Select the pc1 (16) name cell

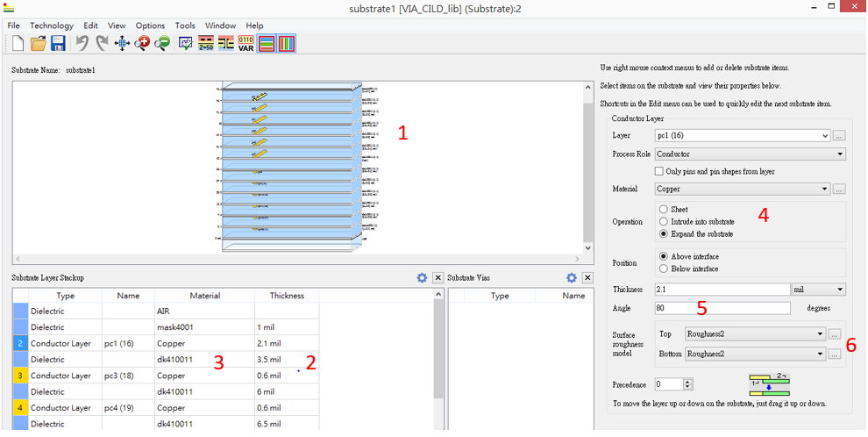(128, 343)
